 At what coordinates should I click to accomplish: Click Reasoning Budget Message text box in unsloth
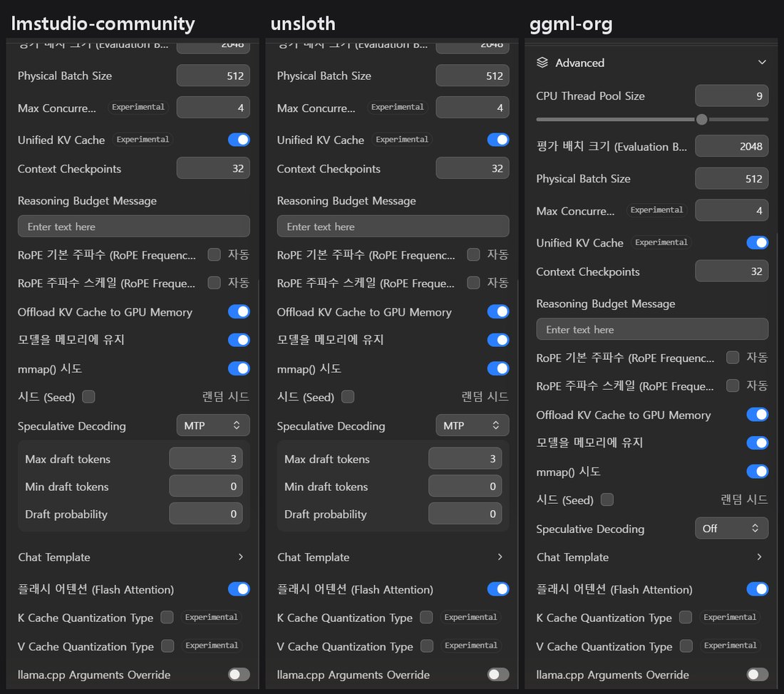(x=393, y=226)
